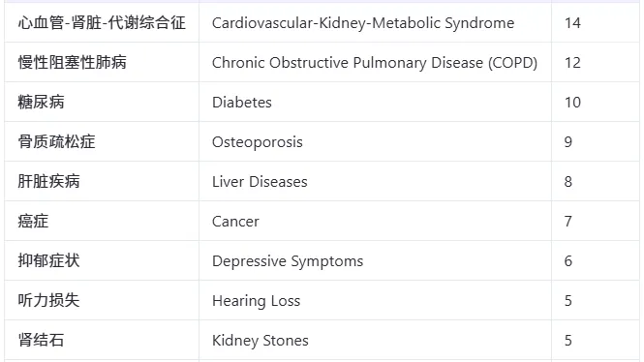This screenshot has width=644, height=362.
Task: Click the Liver Diseases cell
Action: point(375,181)
